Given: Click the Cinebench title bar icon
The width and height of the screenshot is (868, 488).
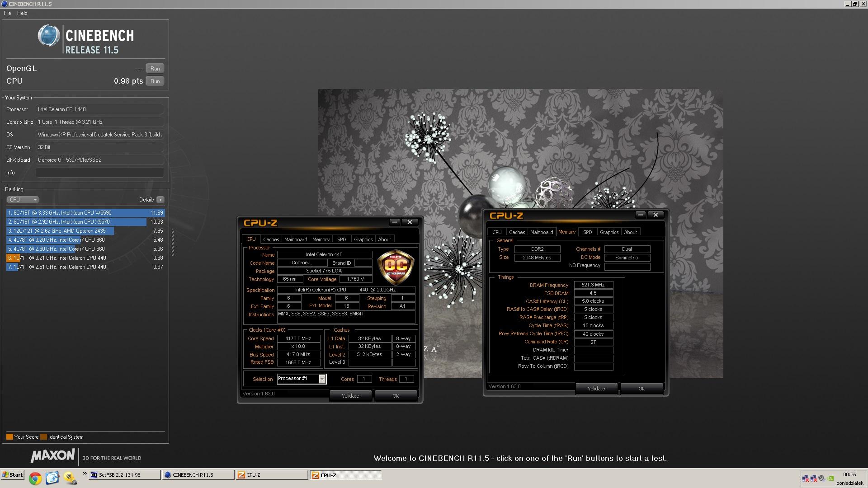Looking at the screenshot, I should pos(4,4).
